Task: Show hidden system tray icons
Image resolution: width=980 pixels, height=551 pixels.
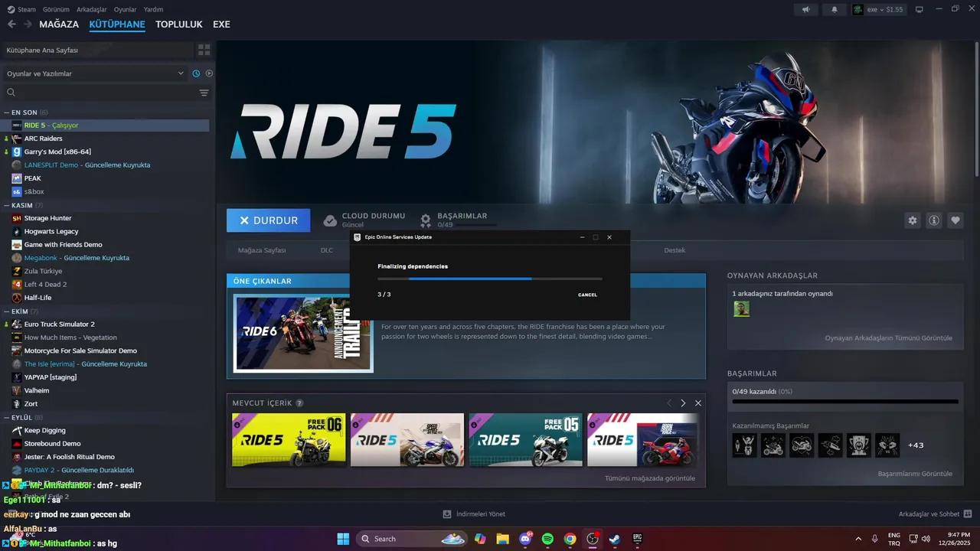Action: pyautogui.click(x=857, y=539)
